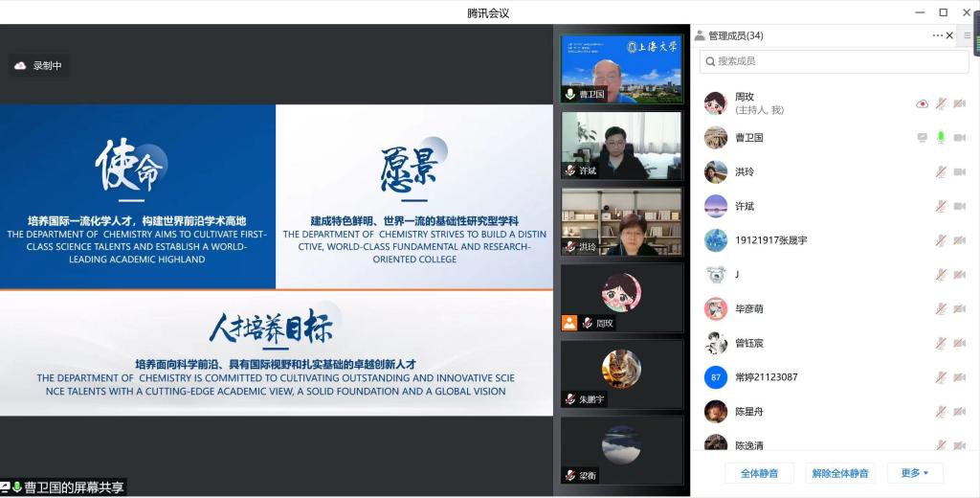This screenshot has height=498, width=980.
Task: Close the 管理成员 members panel
Action: click(949, 35)
